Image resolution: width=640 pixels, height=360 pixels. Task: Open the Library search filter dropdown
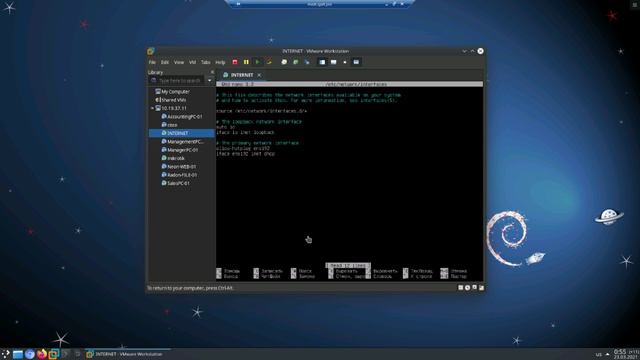(x=210, y=81)
